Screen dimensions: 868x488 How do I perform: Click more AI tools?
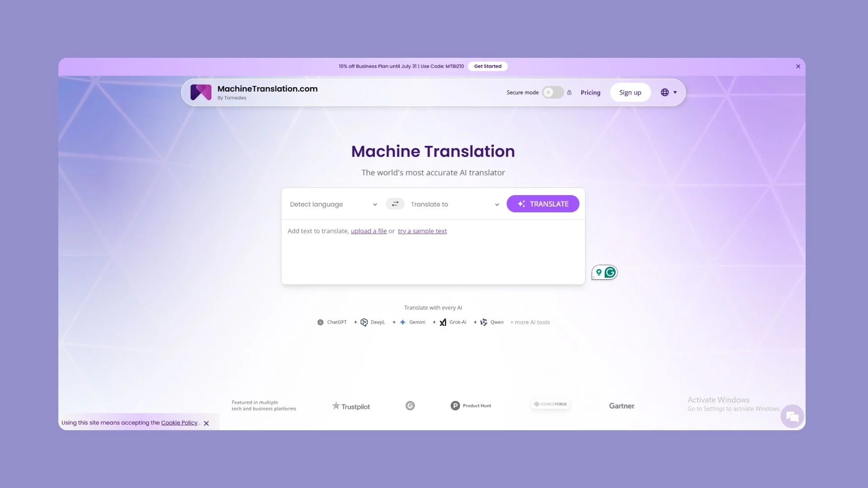pyautogui.click(x=529, y=322)
